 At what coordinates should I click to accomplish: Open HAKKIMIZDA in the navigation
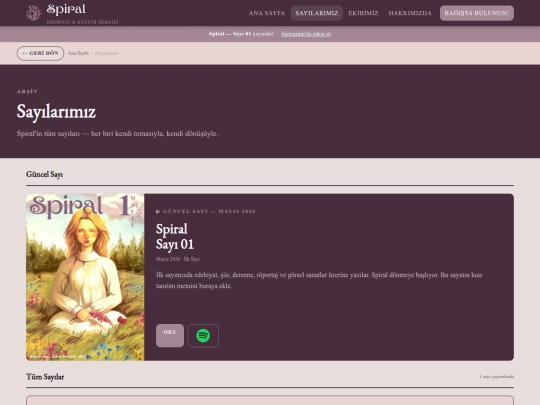(x=410, y=13)
